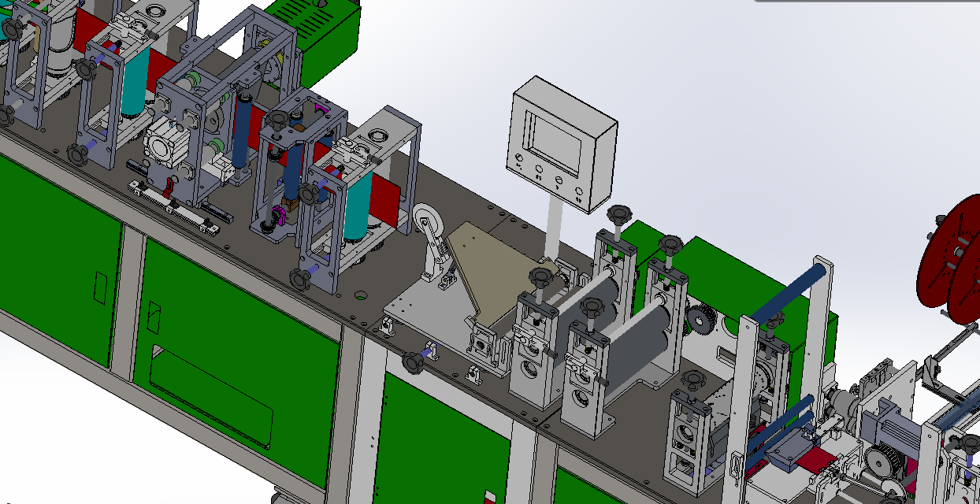Image resolution: width=980 pixels, height=504 pixels.
Task: Click the black star knob on table front edge
Action: (414, 363)
